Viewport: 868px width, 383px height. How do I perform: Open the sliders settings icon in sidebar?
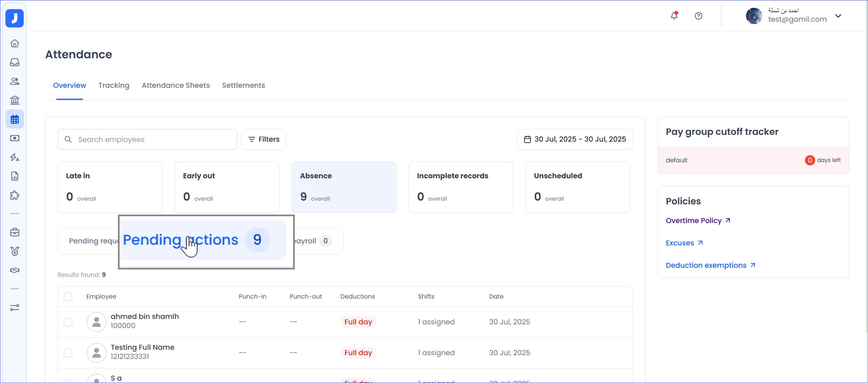tap(15, 308)
